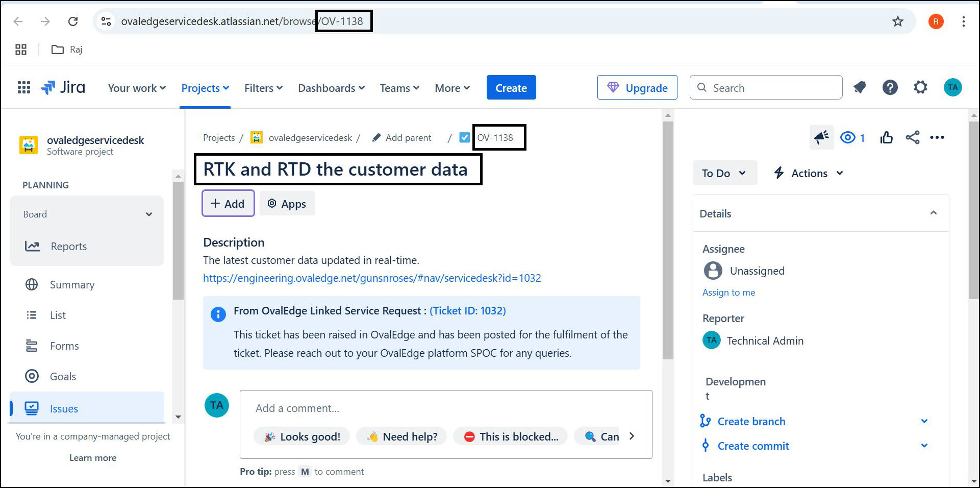Expand the Create branch chevron
The height and width of the screenshot is (488, 980).
point(924,421)
